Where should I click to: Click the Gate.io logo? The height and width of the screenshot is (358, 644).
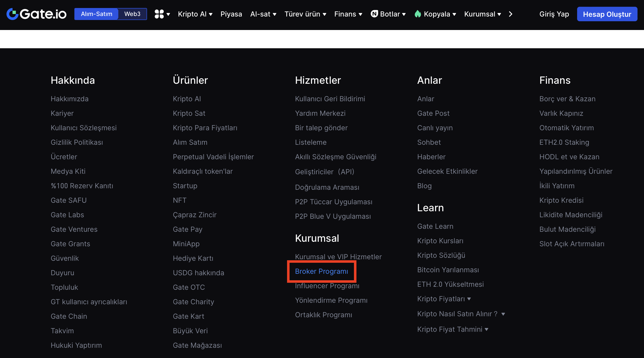pos(36,14)
